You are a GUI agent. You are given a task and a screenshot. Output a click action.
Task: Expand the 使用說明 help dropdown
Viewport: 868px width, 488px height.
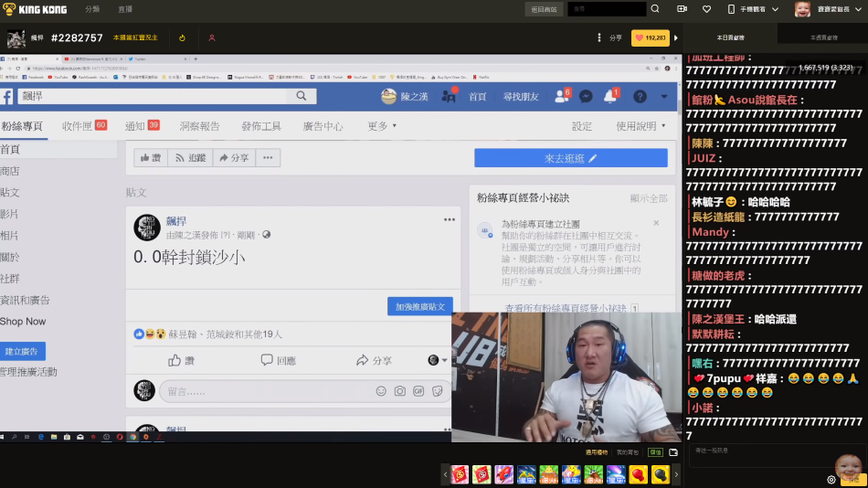click(x=640, y=126)
